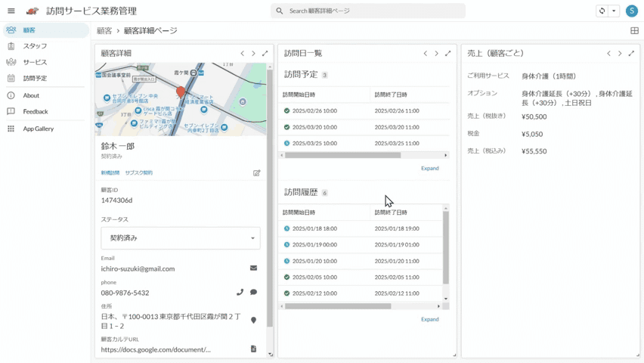This screenshot has width=644, height=363.
Task: Open the 2025/02/26 10:00 visit row
Action: pos(364,111)
